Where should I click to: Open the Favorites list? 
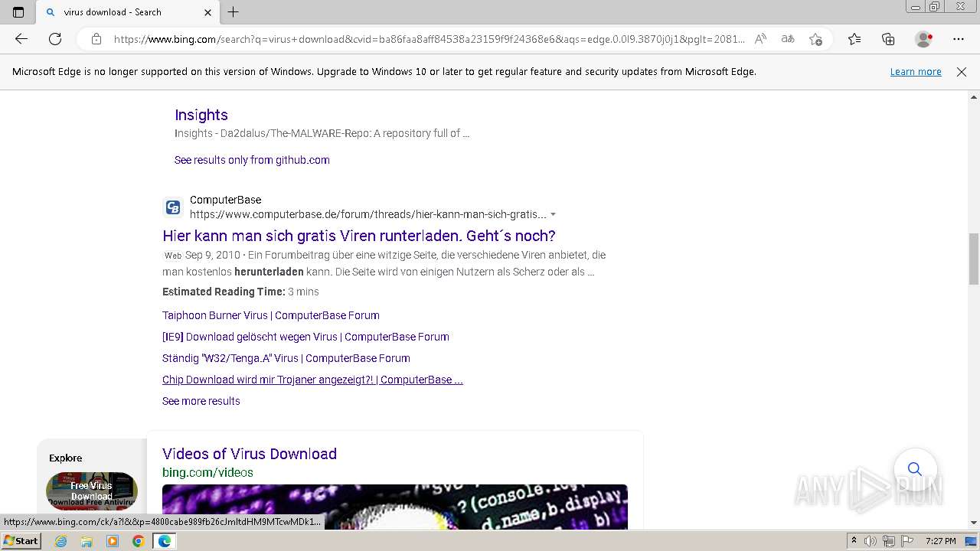854,39
